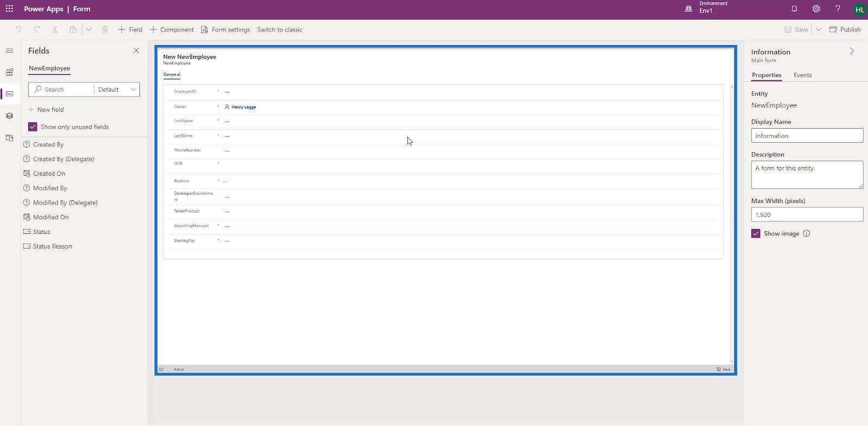The height and width of the screenshot is (426, 868).
Task: Publish the form
Action: coord(845,29)
